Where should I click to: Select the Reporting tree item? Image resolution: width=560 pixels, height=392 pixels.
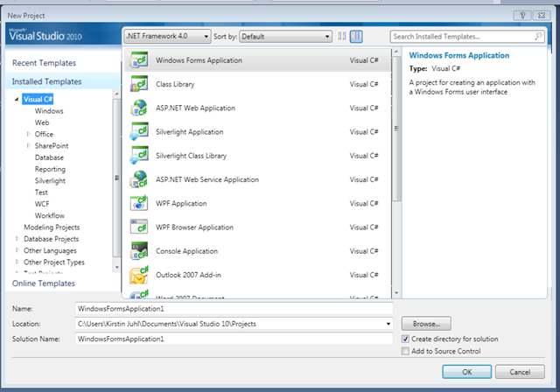[50, 169]
